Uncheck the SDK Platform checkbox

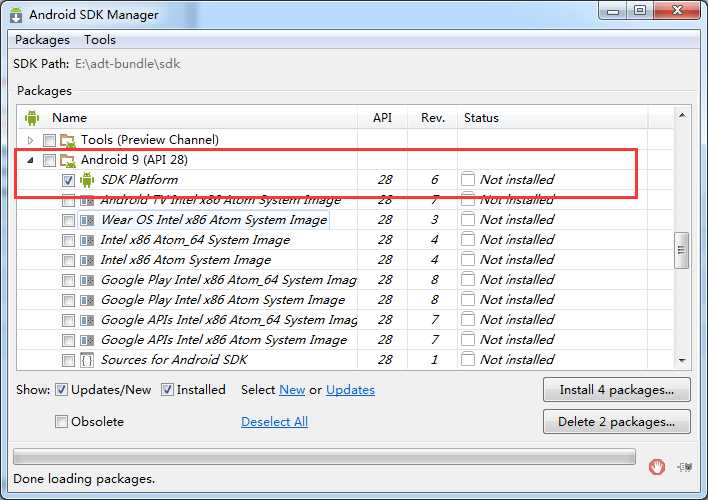pos(68,180)
